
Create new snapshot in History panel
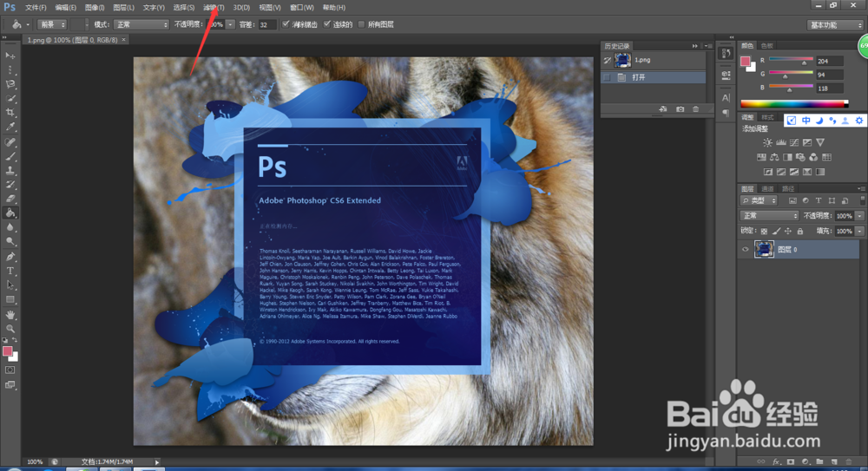pyautogui.click(x=680, y=109)
